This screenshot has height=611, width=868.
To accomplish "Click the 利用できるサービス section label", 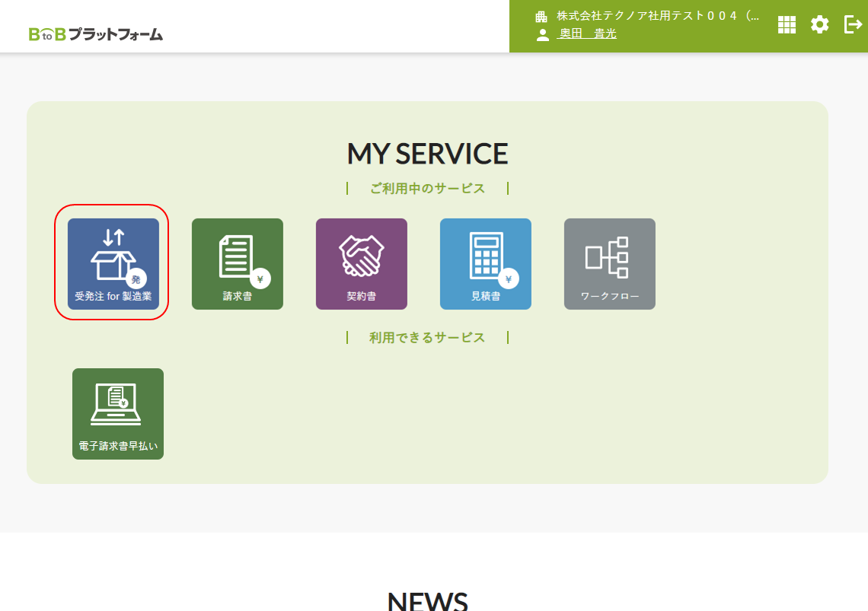I will pos(427,337).
